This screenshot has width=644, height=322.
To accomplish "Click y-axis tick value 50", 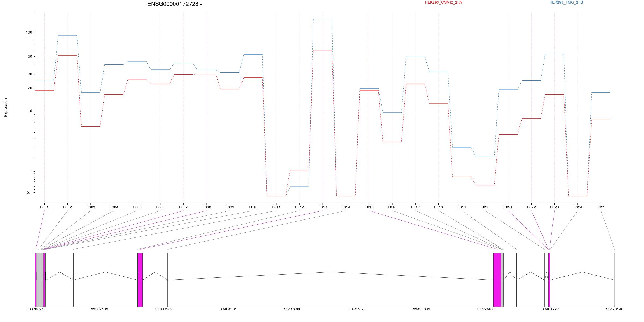I will pyautogui.click(x=30, y=56).
